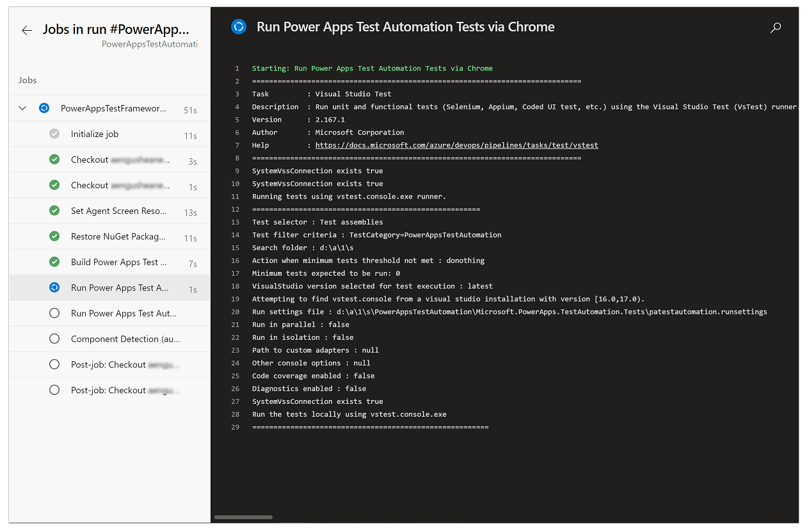The height and width of the screenshot is (532, 809).
Task: Collapse the PowerAppsTestFramework job tree
Action: pyautogui.click(x=23, y=108)
